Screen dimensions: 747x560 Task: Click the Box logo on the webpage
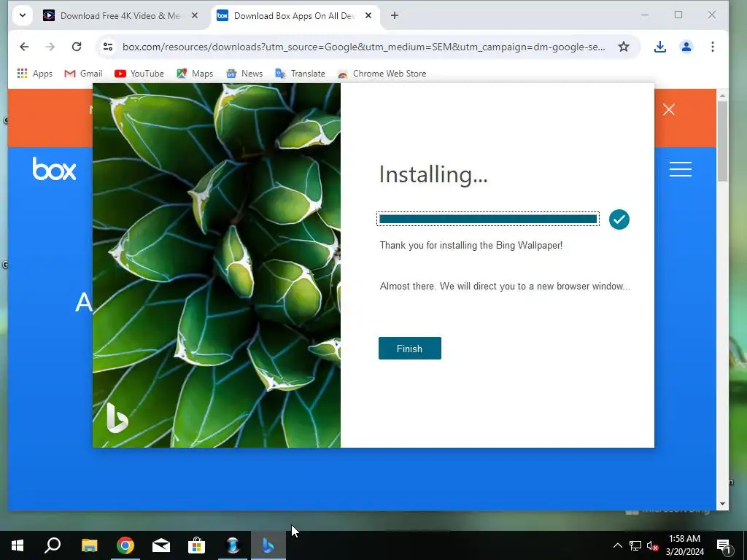tap(54, 169)
